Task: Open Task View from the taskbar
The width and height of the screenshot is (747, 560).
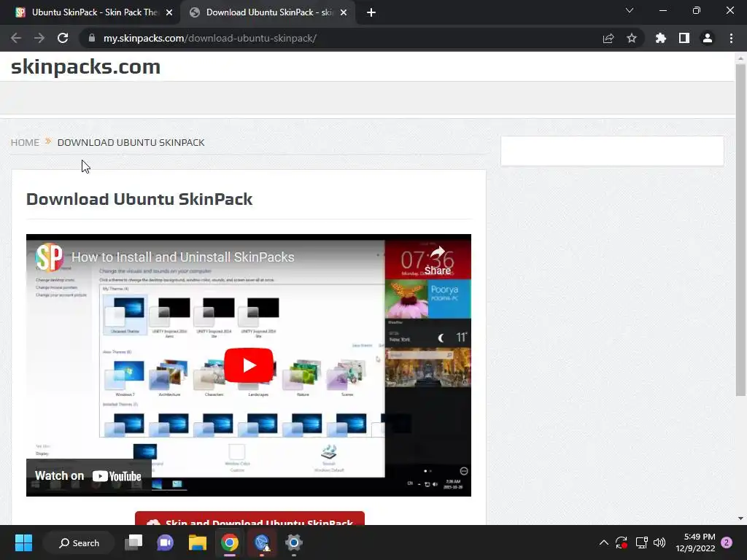Action: pos(133,542)
